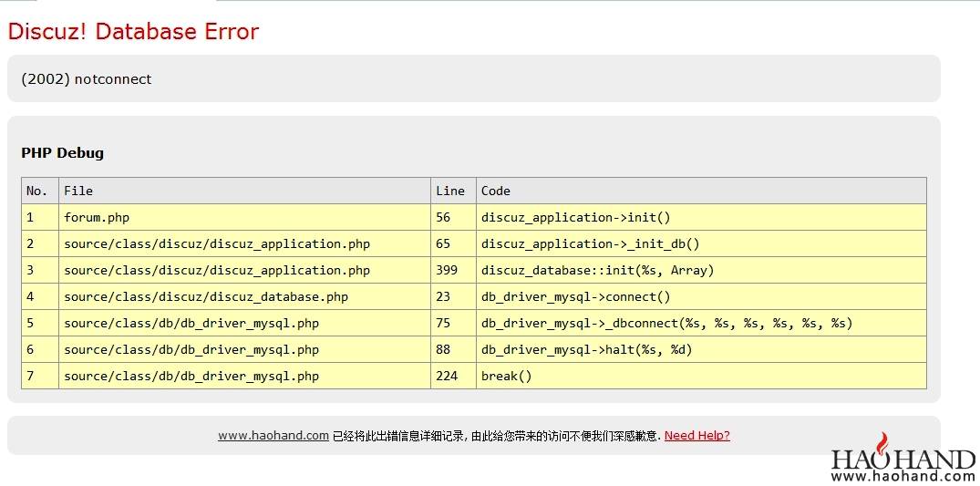
Task: Click line number 65 cell
Action: 453,244
